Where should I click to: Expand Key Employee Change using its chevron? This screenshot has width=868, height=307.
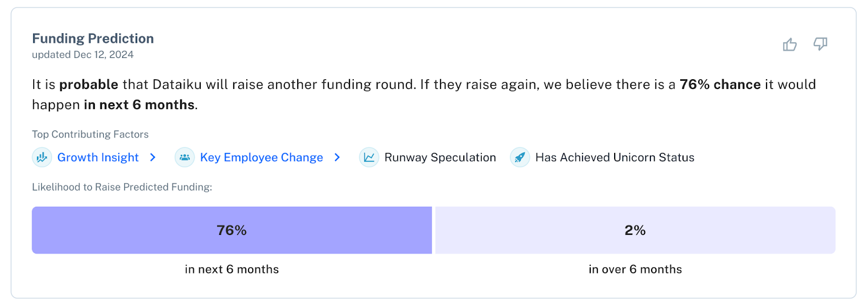[x=337, y=158]
